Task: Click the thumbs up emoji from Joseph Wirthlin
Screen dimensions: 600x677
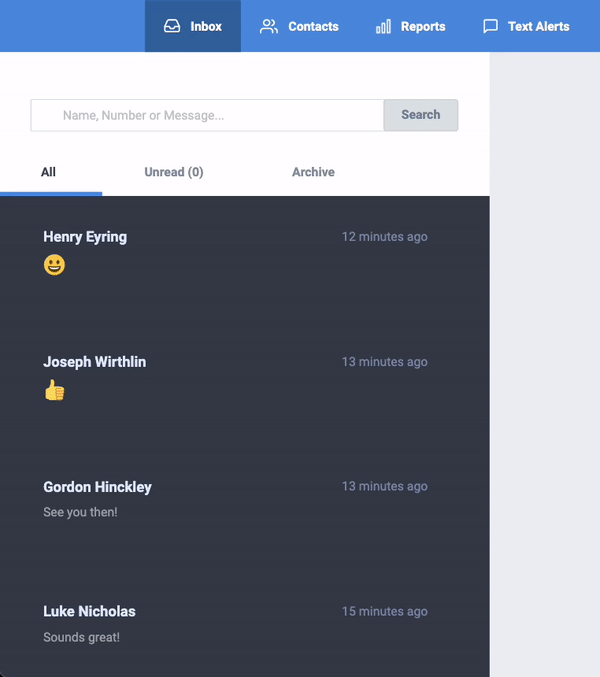Action: (54, 390)
